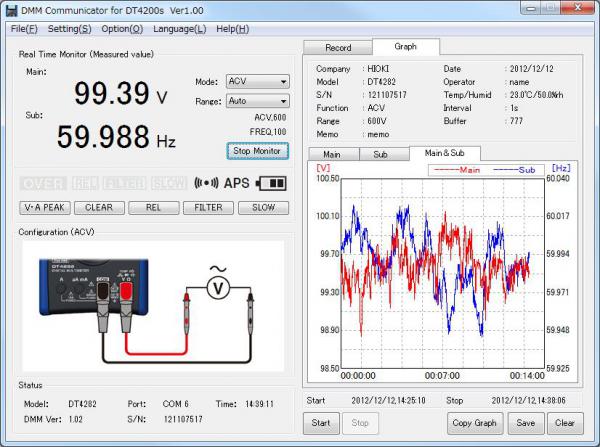This screenshot has height=447, width=600.
Task: Click the battery level indicator icon
Action: coord(271,183)
